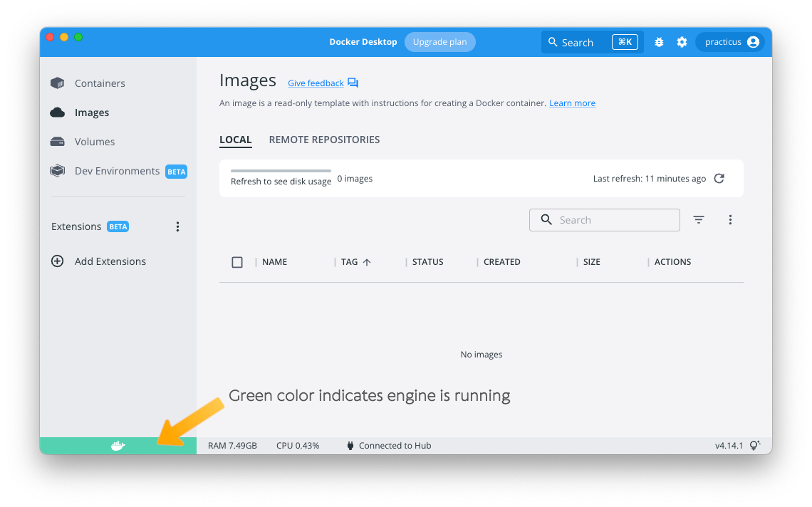Click the Docker whale engine status icon
This screenshot has width=812, height=507.
click(x=118, y=446)
